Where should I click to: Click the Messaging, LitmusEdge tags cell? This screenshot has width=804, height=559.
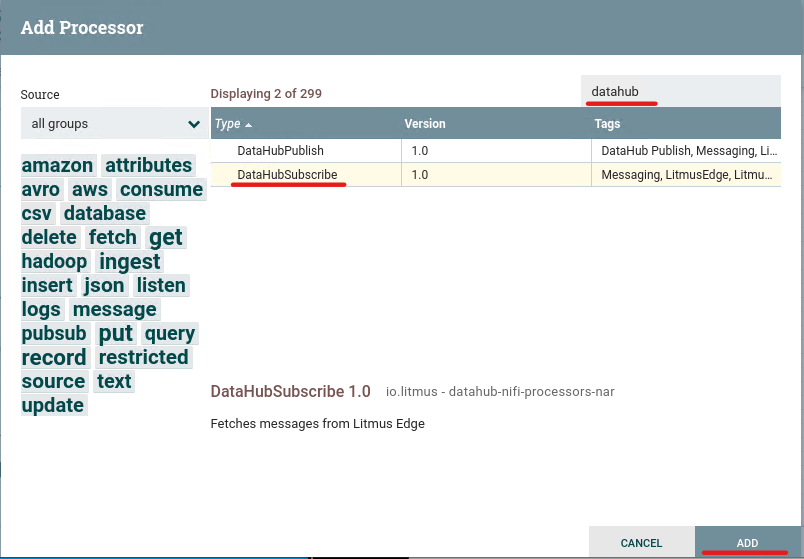coord(686,175)
